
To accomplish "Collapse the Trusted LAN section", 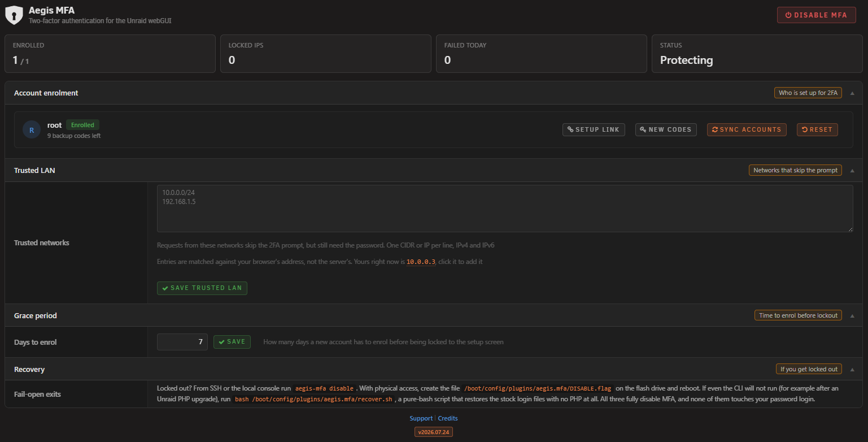I will (852, 170).
